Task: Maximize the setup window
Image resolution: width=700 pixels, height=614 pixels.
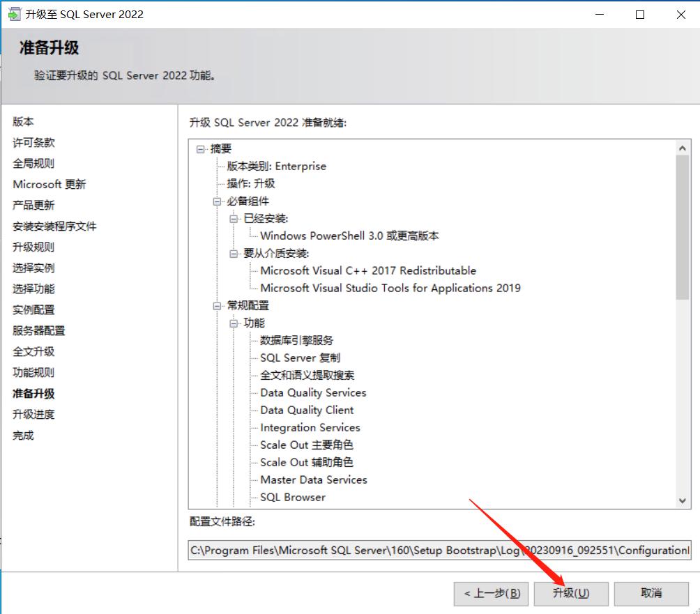Action: tap(640, 14)
